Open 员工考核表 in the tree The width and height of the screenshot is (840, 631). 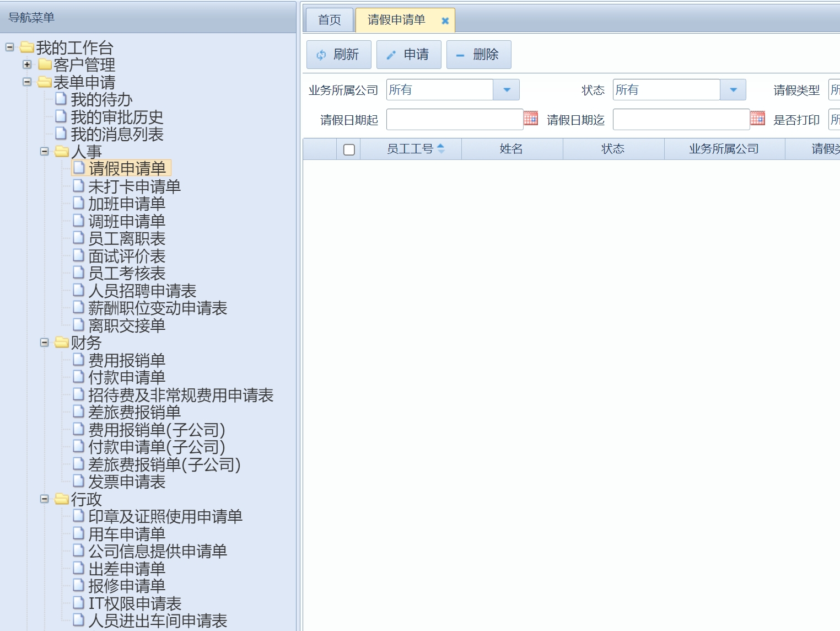pyautogui.click(x=127, y=274)
